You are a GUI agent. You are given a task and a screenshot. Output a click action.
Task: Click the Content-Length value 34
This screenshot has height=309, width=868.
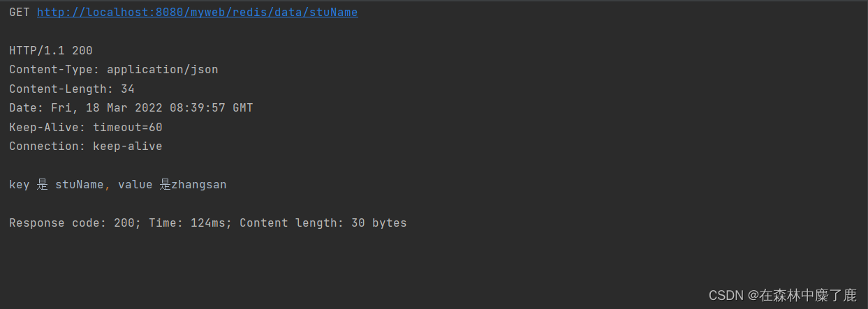128,89
